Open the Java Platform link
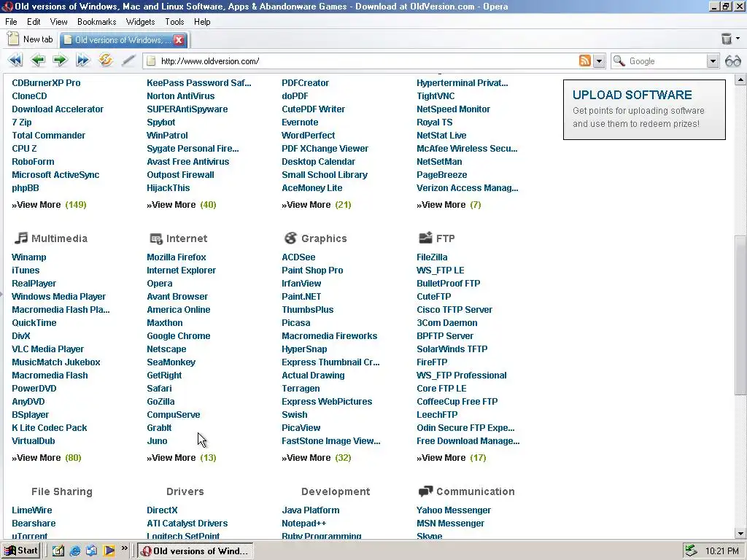The width and height of the screenshot is (747, 560). click(311, 510)
